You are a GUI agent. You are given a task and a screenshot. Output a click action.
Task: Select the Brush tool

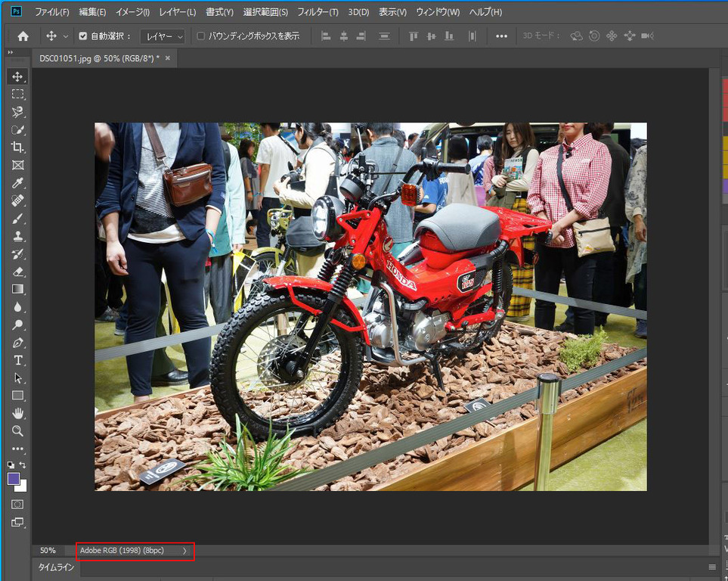tap(17, 219)
